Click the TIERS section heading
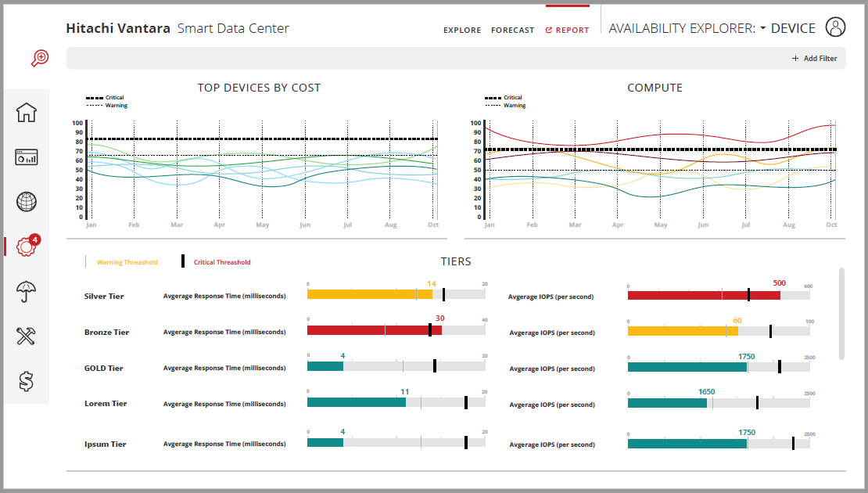The image size is (868, 493). 456,261
